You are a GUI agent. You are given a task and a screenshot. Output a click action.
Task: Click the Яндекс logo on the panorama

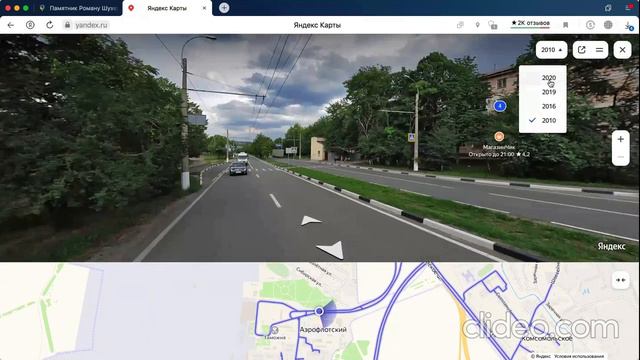point(611,246)
